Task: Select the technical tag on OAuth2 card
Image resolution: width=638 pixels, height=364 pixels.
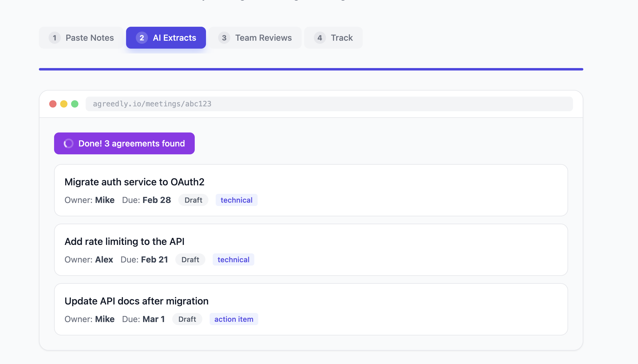Action: 236,200
